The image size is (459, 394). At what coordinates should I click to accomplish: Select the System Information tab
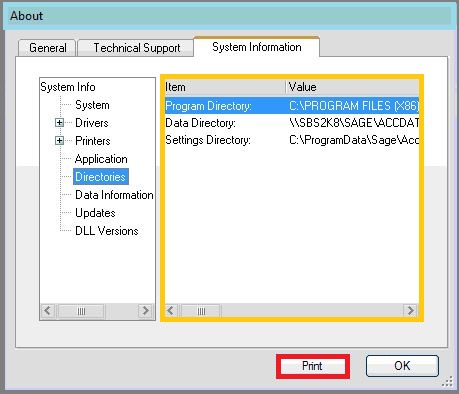(x=257, y=47)
